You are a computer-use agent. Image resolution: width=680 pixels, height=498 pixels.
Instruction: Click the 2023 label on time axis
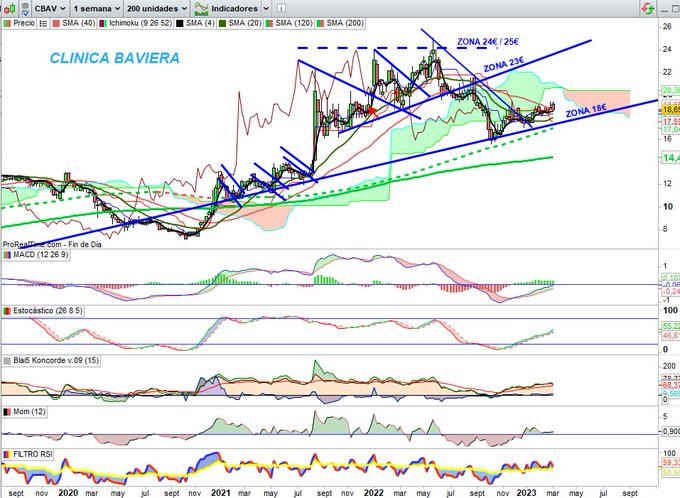click(x=526, y=493)
